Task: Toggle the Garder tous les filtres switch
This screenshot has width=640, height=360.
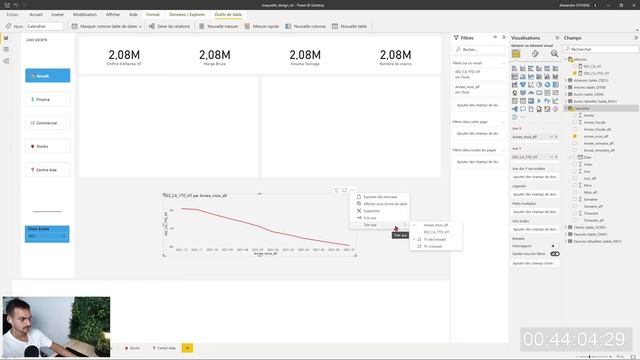Action: click(x=555, y=254)
